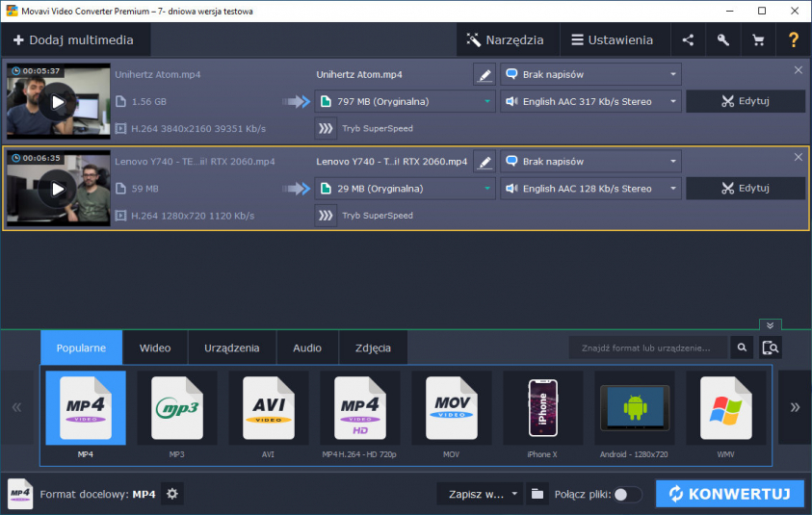
Task: Open the shopping cart purchase icon
Action: click(x=758, y=40)
